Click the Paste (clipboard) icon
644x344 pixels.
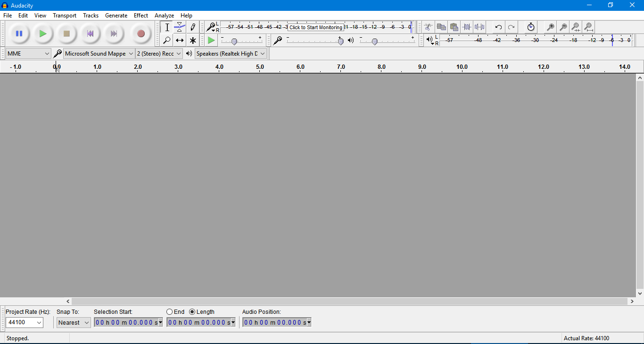pos(454,27)
